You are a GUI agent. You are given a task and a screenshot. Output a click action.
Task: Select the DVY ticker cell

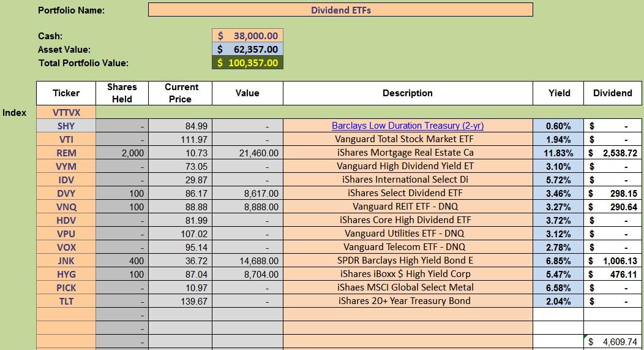pos(66,193)
